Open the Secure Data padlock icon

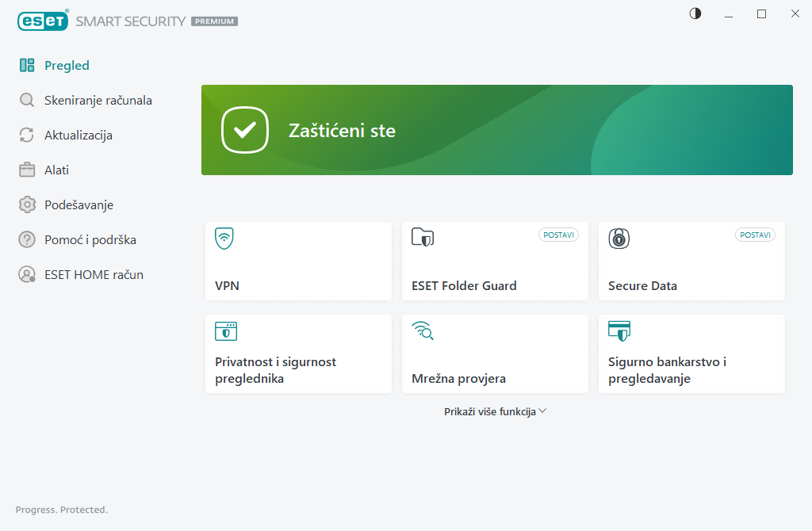[619, 239]
